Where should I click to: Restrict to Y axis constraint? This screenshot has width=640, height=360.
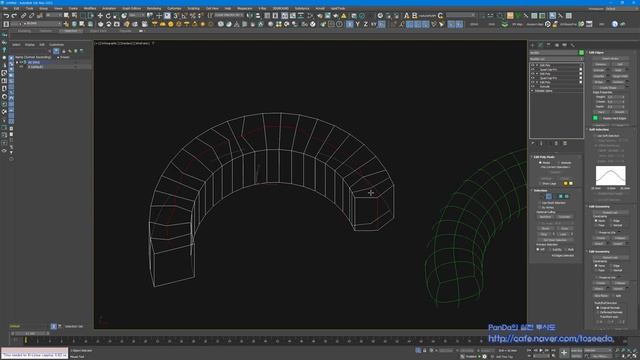point(358,24)
